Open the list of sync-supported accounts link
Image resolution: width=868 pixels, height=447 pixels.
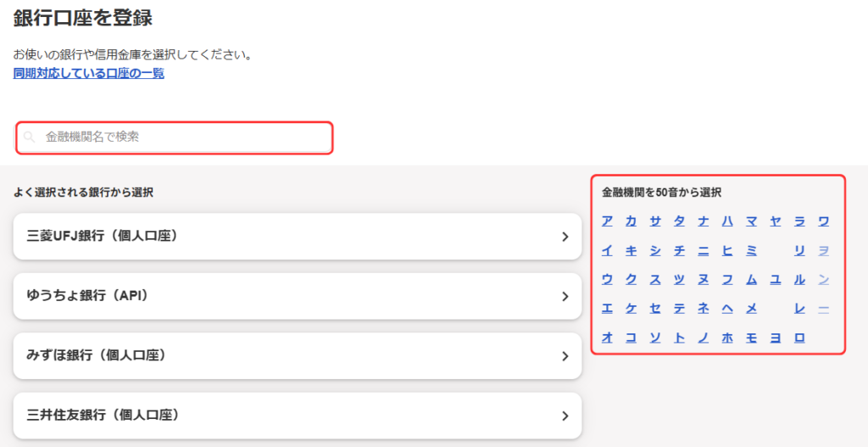[x=89, y=73]
